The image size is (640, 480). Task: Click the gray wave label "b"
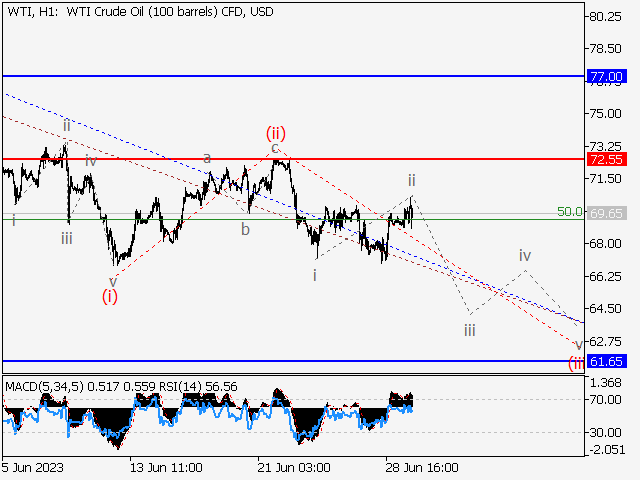(x=245, y=229)
